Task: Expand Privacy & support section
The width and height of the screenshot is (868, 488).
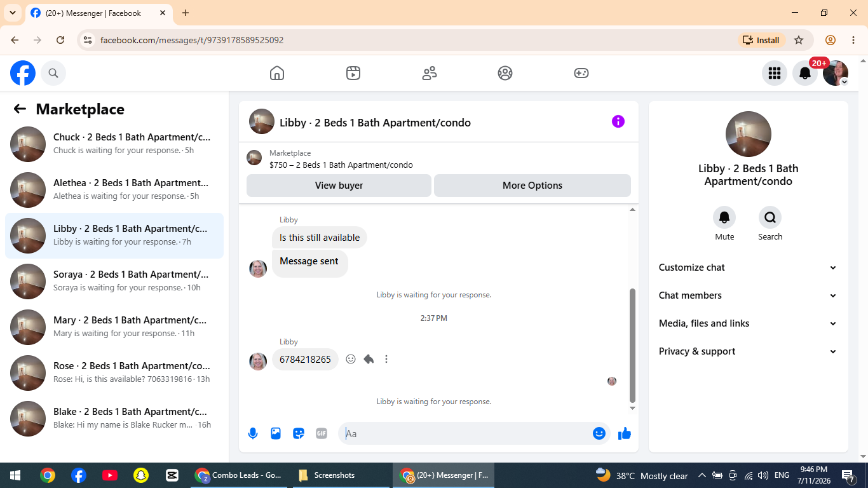Action: point(749,351)
